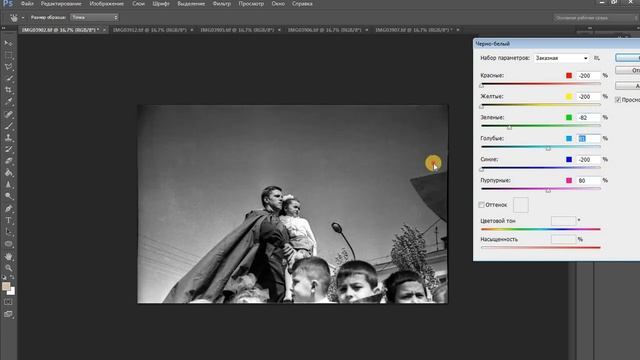Click the Голубые cyan slider handle

548,149
